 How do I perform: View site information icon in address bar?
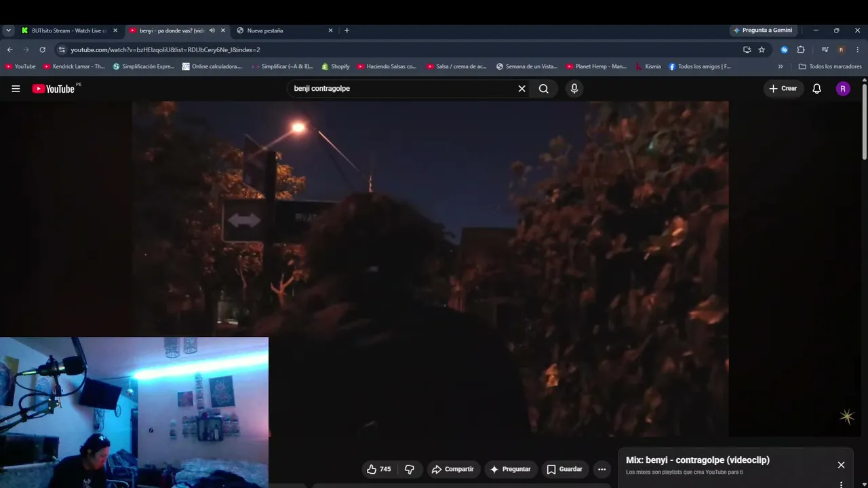point(62,49)
